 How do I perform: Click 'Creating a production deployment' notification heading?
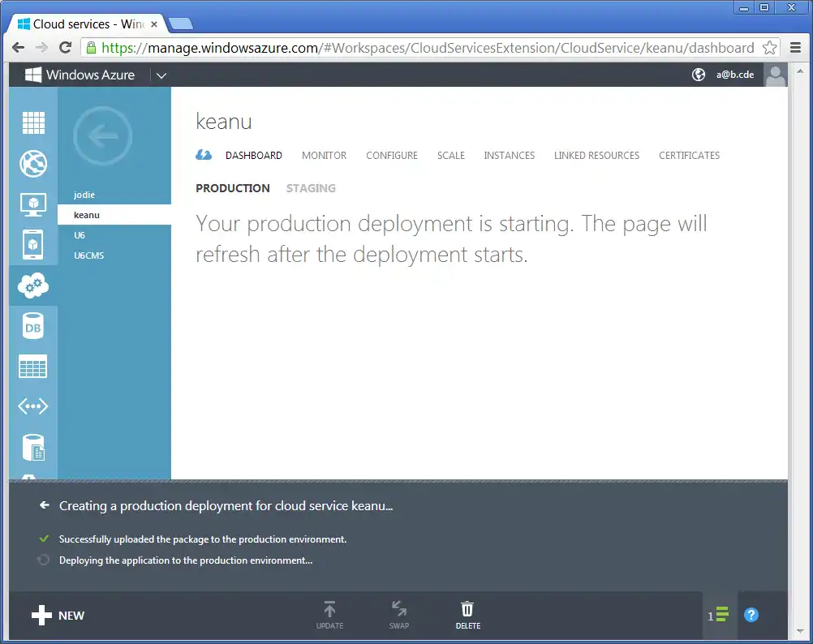click(226, 505)
